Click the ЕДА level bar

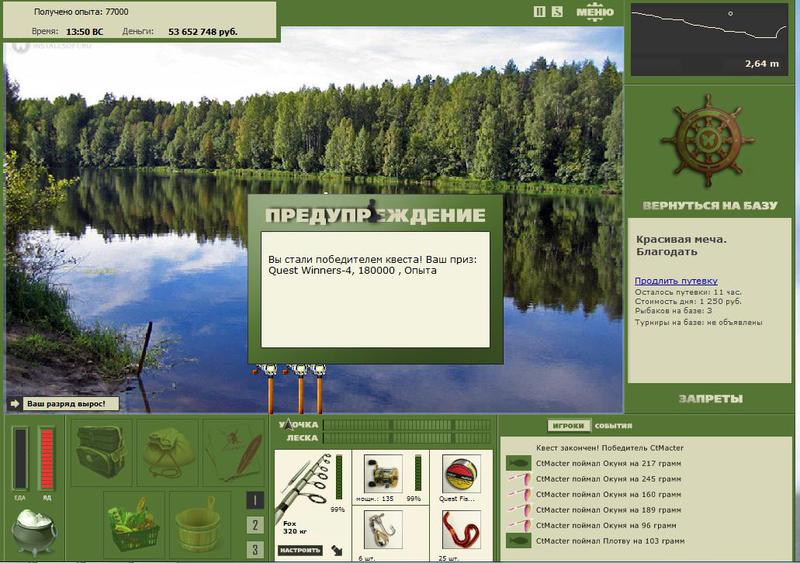coord(20,458)
